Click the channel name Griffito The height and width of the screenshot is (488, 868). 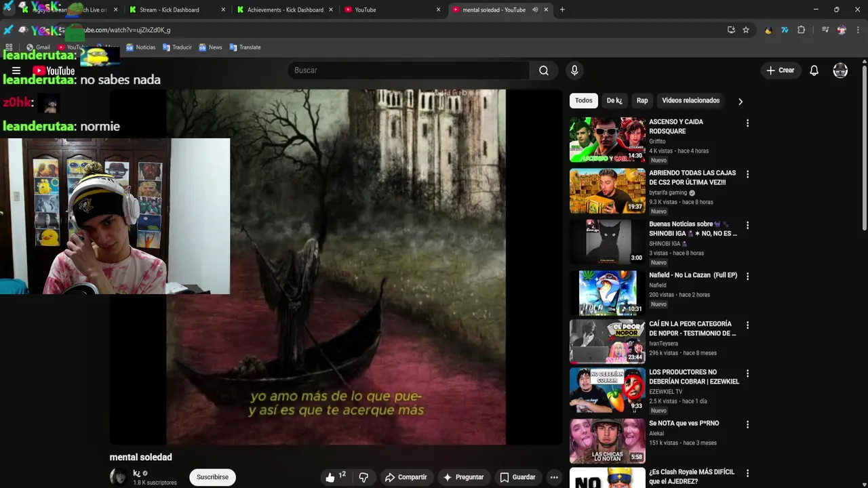[657, 142]
